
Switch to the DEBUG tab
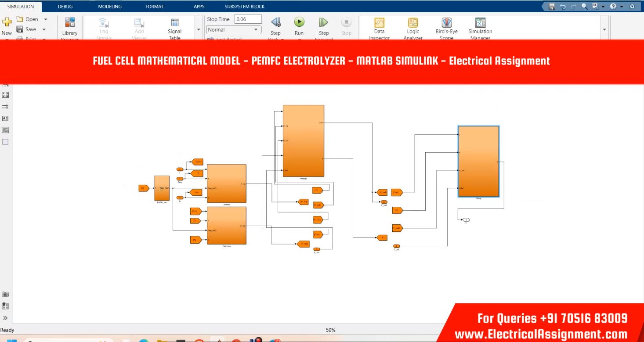[65, 7]
